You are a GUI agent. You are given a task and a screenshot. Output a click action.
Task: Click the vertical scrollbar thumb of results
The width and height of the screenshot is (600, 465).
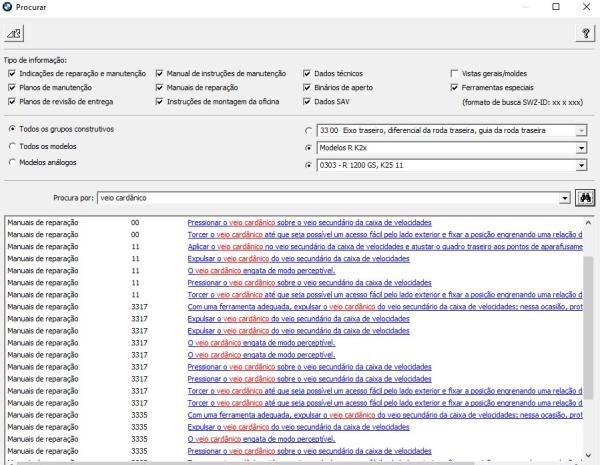(x=588, y=329)
